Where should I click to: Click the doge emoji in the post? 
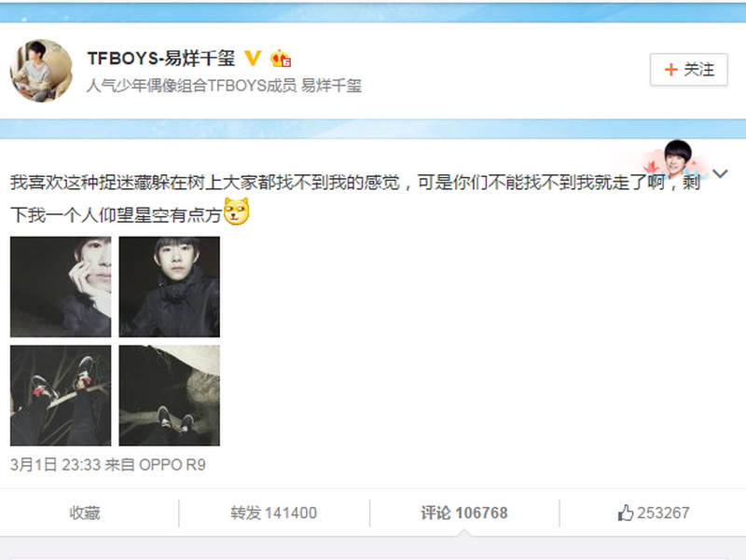[x=237, y=212]
